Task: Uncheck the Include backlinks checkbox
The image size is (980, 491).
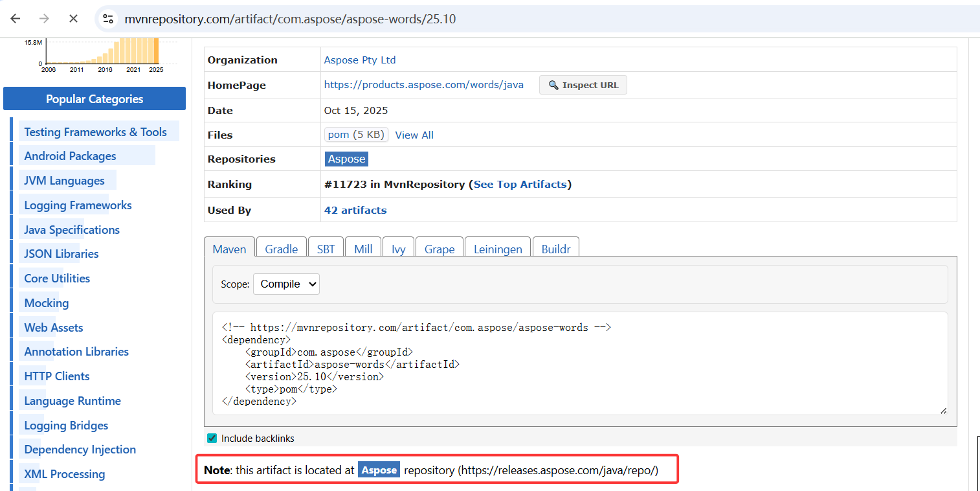Action: [212, 439]
